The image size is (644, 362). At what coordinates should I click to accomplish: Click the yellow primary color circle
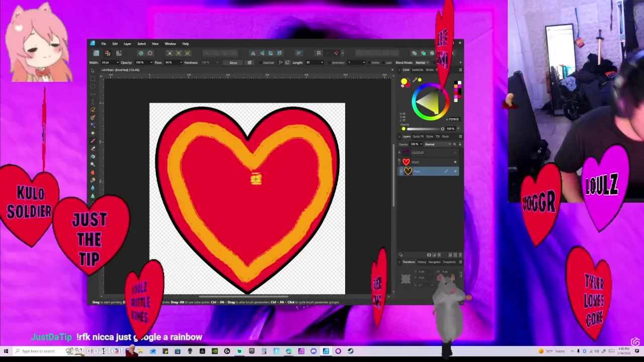coord(404,81)
